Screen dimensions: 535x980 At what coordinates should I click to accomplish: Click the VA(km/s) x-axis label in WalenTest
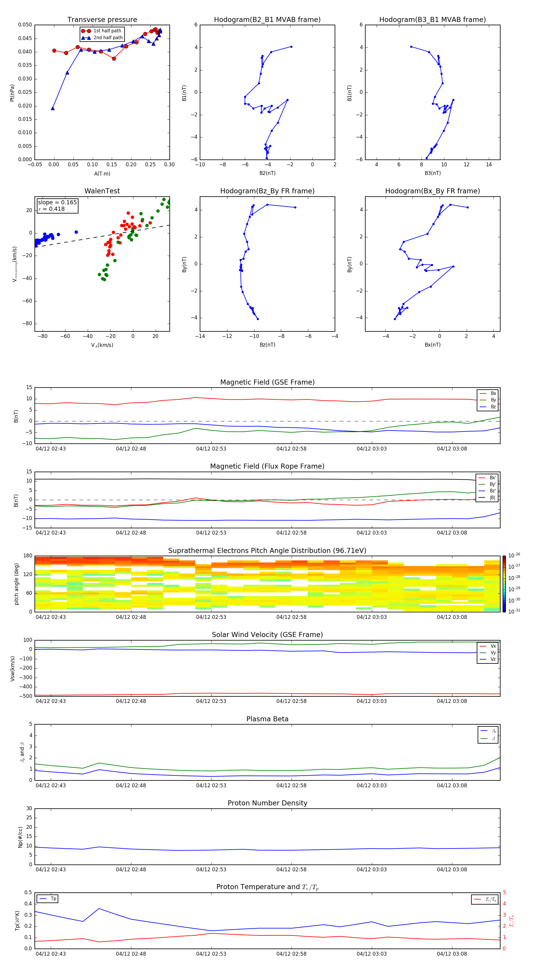102,345
